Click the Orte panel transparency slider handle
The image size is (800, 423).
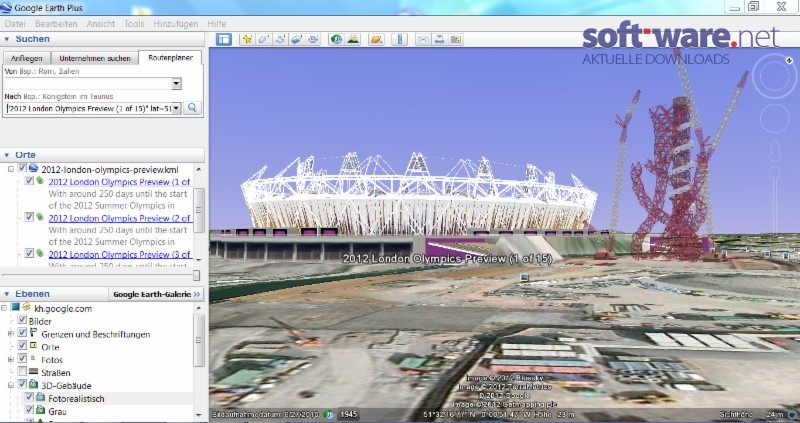point(196,276)
